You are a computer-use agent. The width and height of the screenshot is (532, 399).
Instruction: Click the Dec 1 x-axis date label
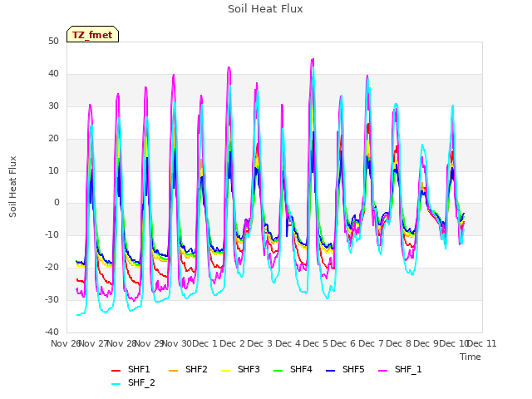(204, 343)
